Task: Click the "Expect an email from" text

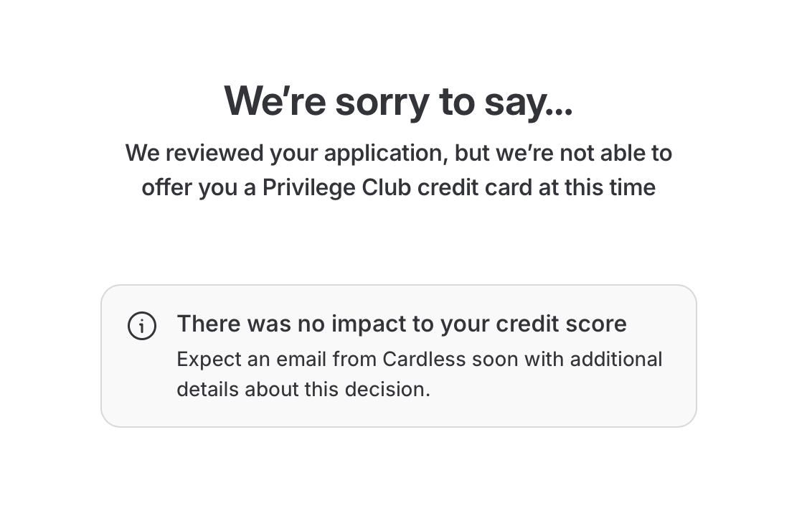Action: tap(277, 359)
